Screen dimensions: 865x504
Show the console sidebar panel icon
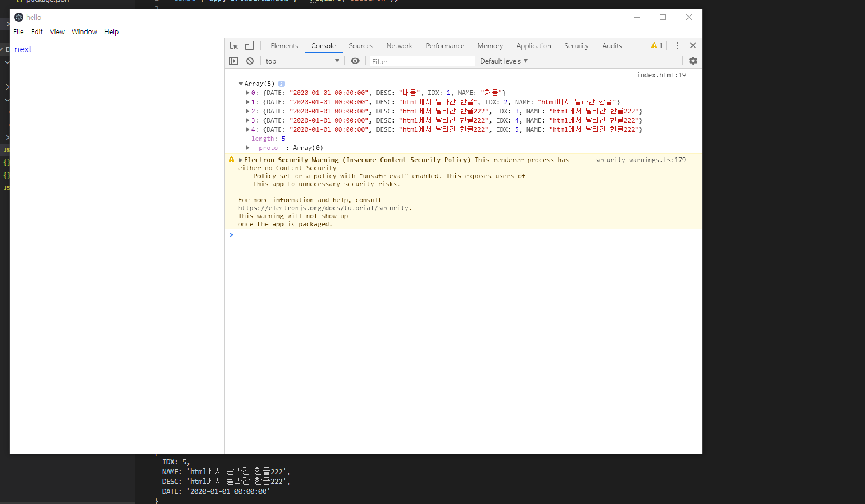234,61
